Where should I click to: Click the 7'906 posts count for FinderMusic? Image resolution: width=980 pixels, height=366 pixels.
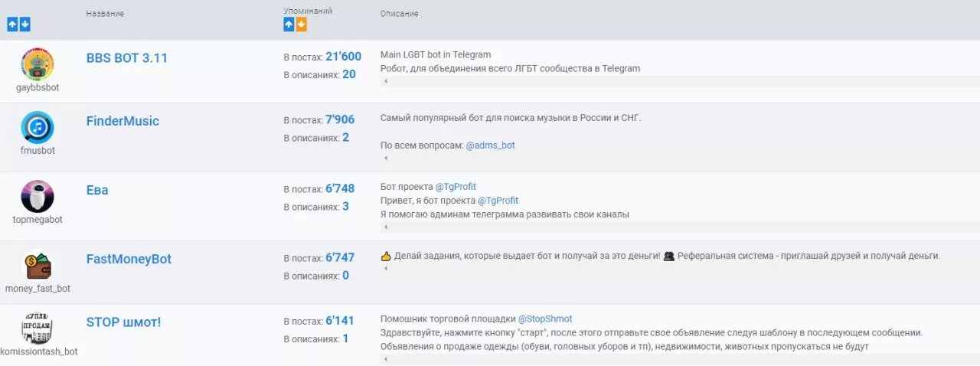click(340, 119)
